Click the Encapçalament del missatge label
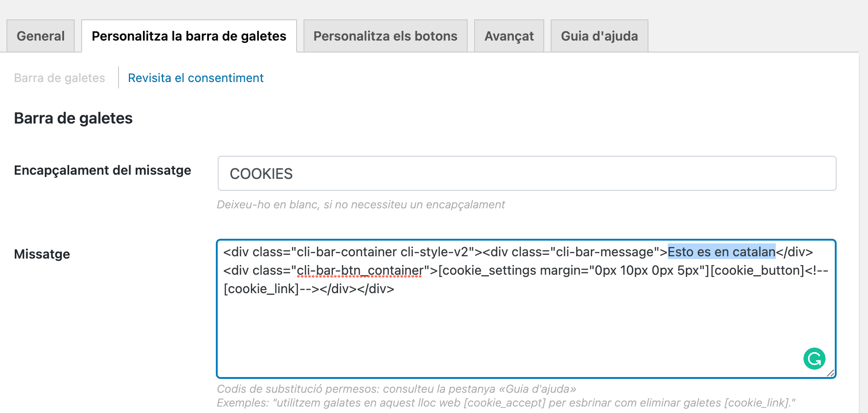The height and width of the screenshot is (413, 868). point(102,170)
